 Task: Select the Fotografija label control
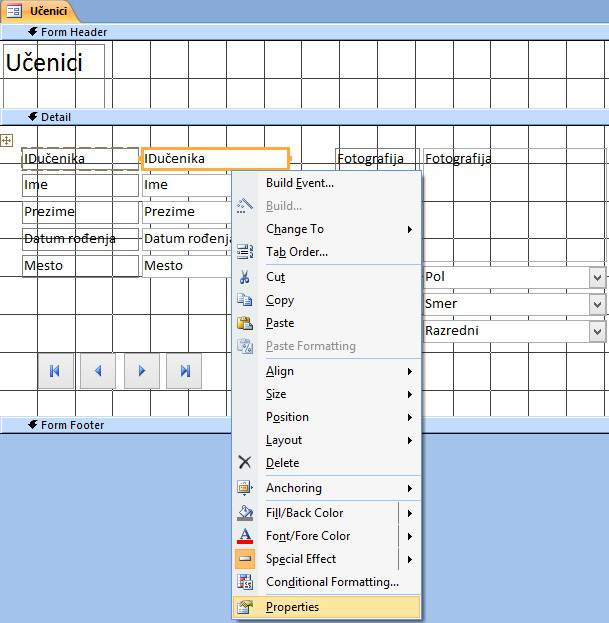pos(377,159)
